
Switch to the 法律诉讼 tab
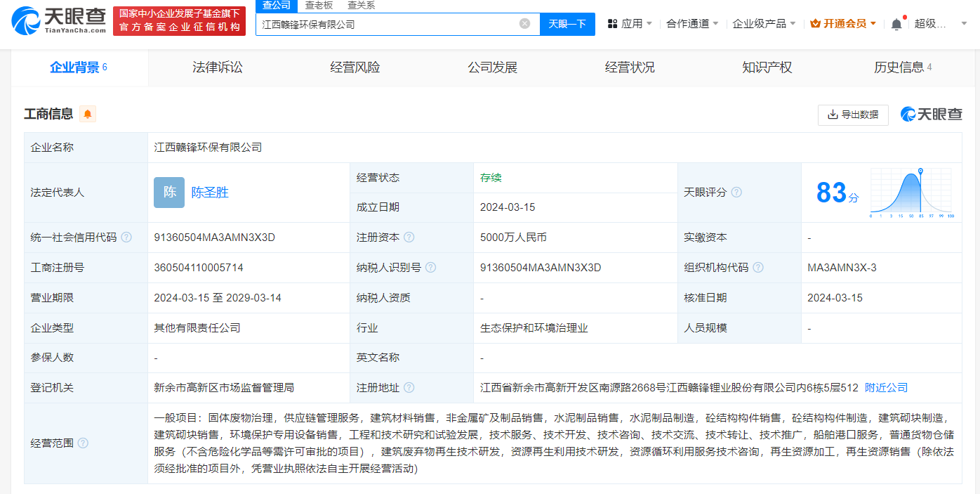click(x=218, y=67)
